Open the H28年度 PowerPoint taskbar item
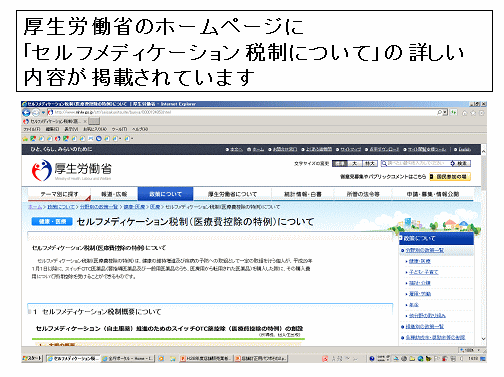This screenshot has width=504, height=377. pyautogui.click(x=205, y=359)
